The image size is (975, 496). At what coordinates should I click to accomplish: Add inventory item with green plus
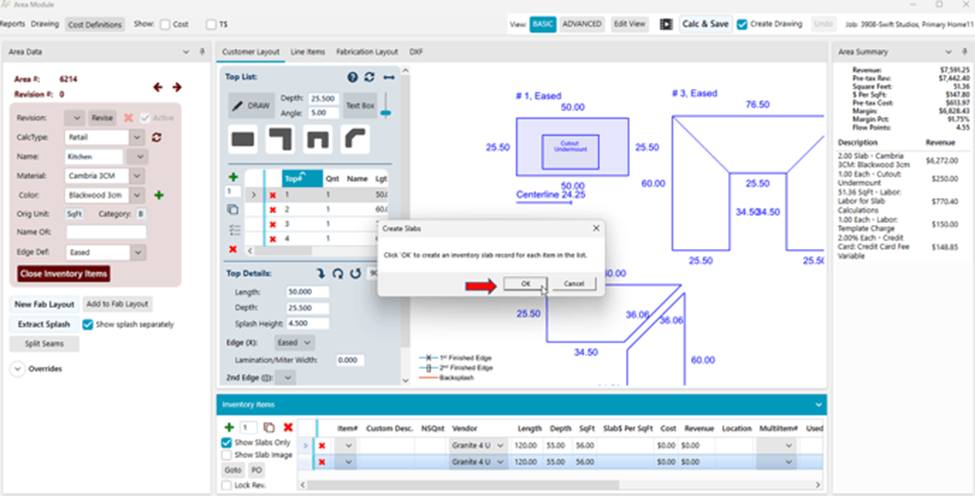229,427
